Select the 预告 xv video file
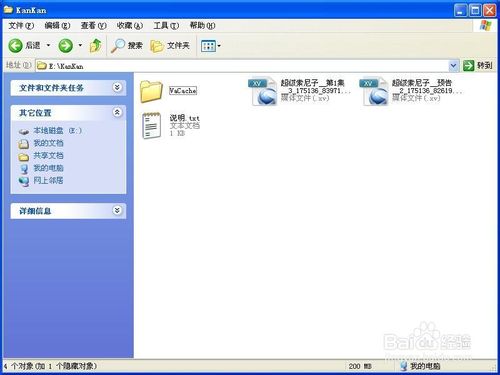This screenshot has width=500, height=375. coord(410,91)
